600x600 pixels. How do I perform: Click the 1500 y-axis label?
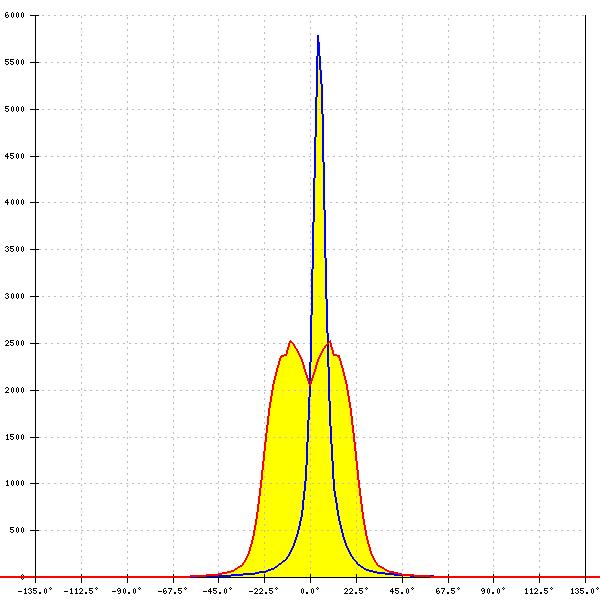click(15, 437)
